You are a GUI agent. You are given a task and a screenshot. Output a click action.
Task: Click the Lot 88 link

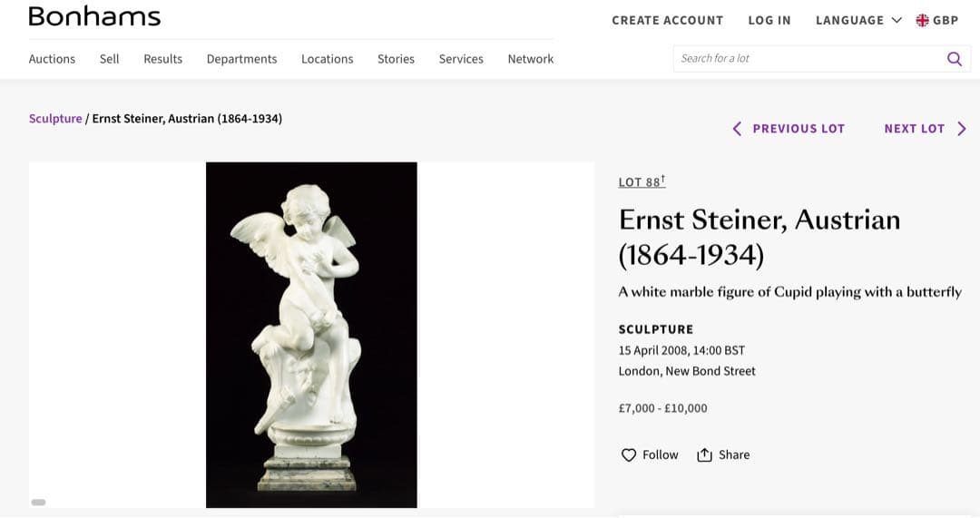coord(641,182)
